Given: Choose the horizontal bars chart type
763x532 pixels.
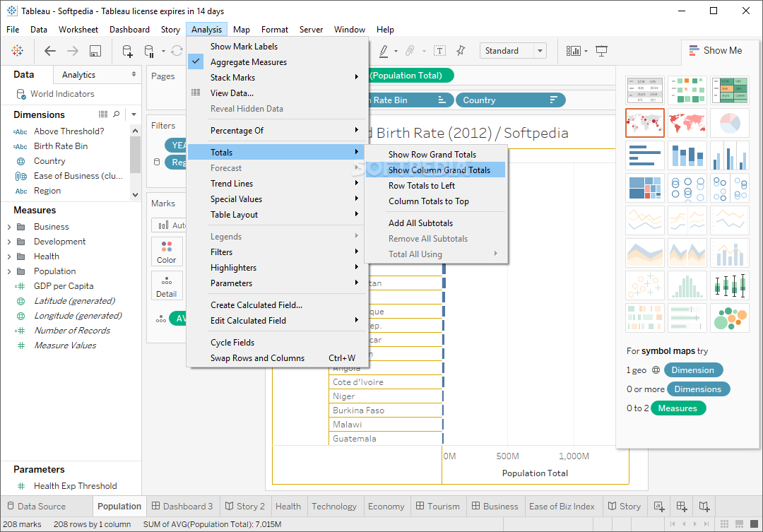Looking at the screenshot, I should tap(645, 155).
